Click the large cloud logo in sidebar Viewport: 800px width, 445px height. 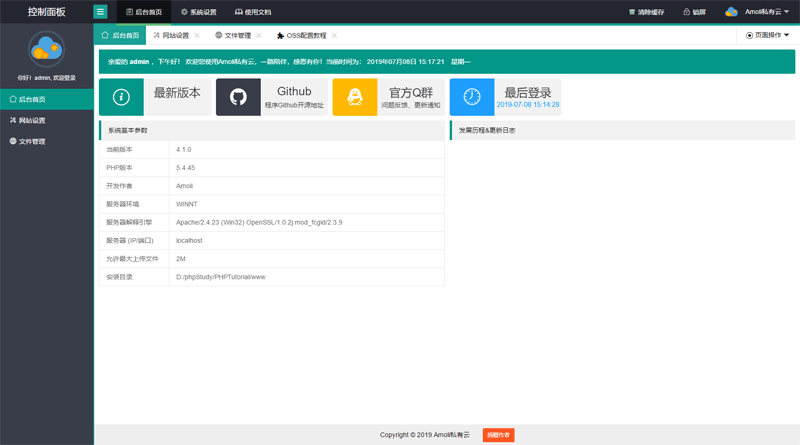click(x=46, y=49)
